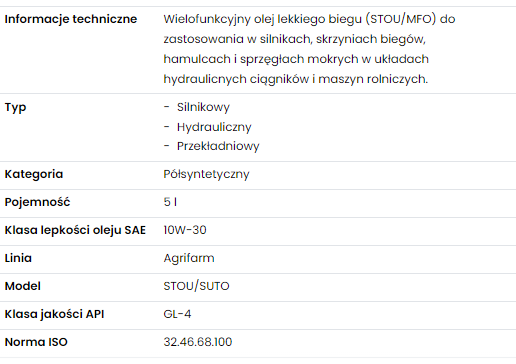The image size is (516, 364).
Task: Click the Klasa lepkości oleju SAE label
Action: click(75, 230)
